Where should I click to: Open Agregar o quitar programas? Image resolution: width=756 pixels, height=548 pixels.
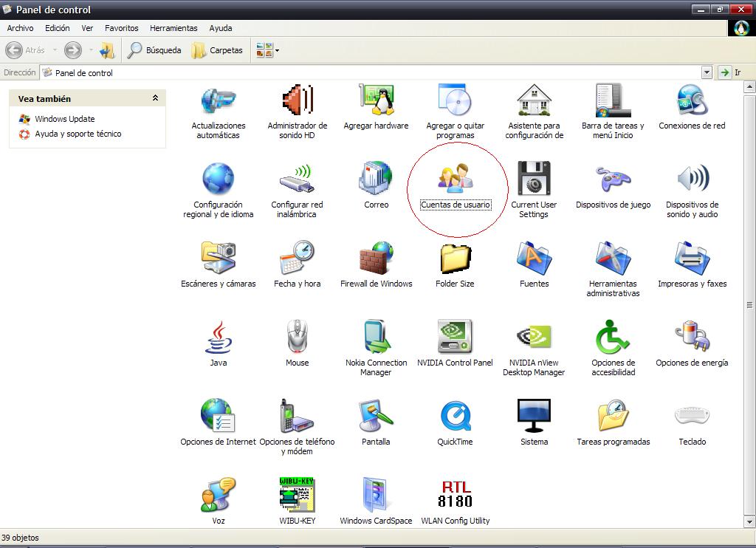click(x=455, y=100)
